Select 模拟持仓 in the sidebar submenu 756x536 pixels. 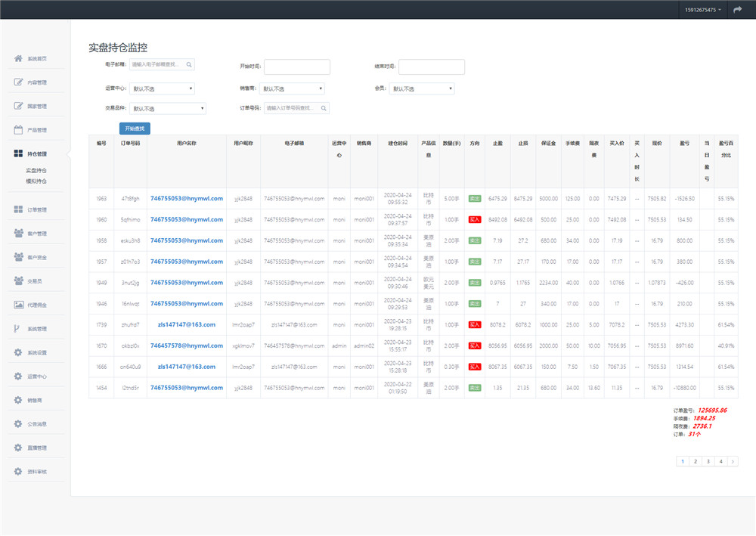point(36,181)
